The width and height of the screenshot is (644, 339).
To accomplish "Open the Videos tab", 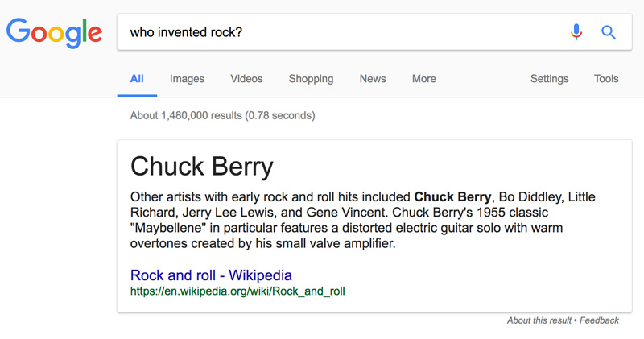I will [x=246, y=79].
